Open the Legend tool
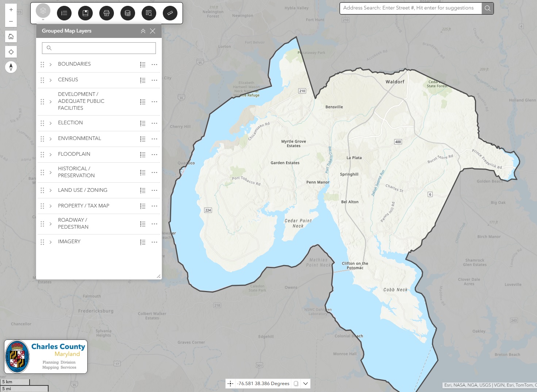Image resolution: width=537 pixels, height=392 pixels. click(x=64, y=13)
